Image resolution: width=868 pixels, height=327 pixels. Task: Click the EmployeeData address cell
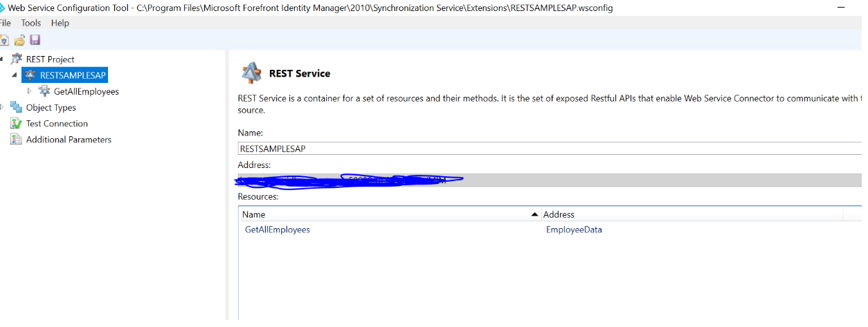[x=574, y=230]
